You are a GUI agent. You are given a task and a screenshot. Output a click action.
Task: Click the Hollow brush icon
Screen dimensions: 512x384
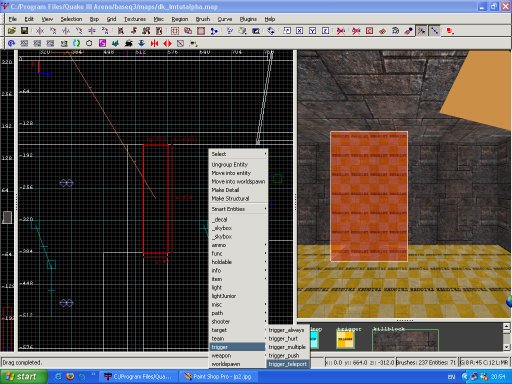pos(201,31)
